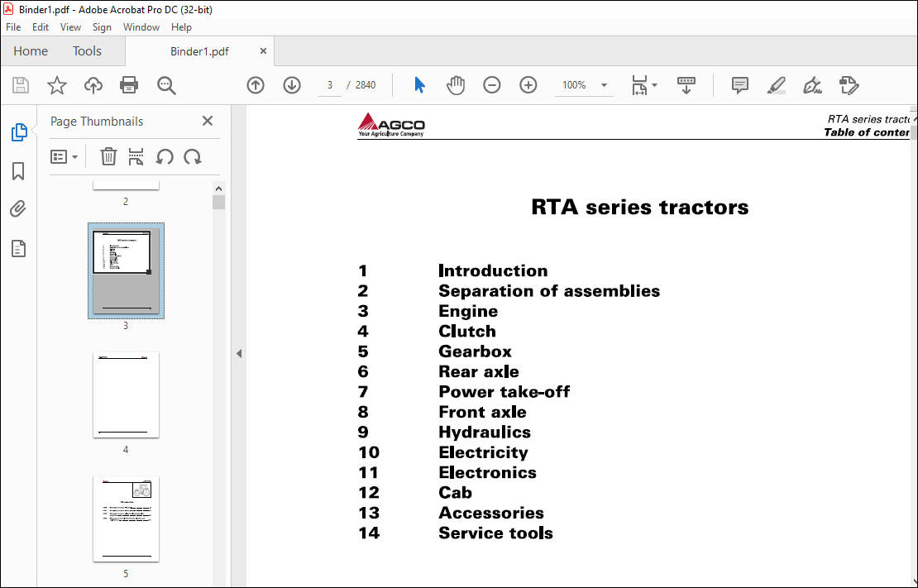Choose the Selection arrow tool

[x=420, y=85]
